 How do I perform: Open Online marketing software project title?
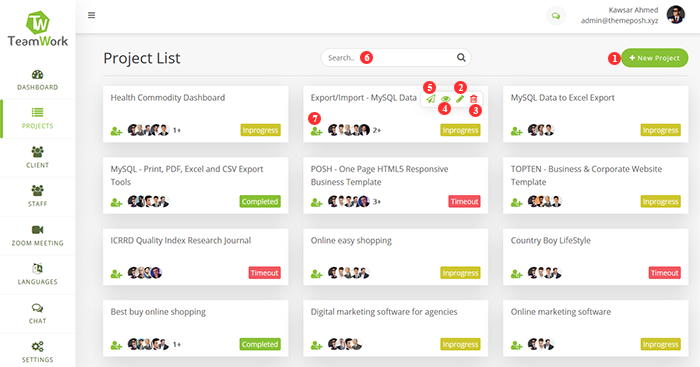click(561, 312)
